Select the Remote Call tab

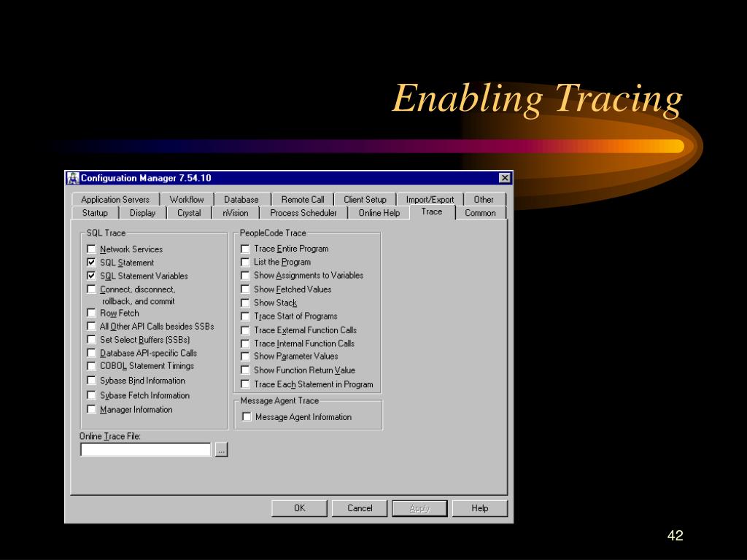click(303, 200)
